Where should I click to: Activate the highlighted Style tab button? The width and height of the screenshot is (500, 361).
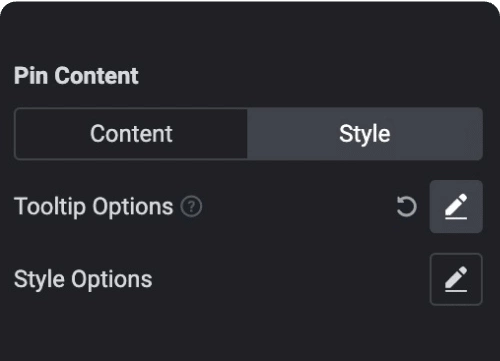pyautogui.click(x=365, y=134)
